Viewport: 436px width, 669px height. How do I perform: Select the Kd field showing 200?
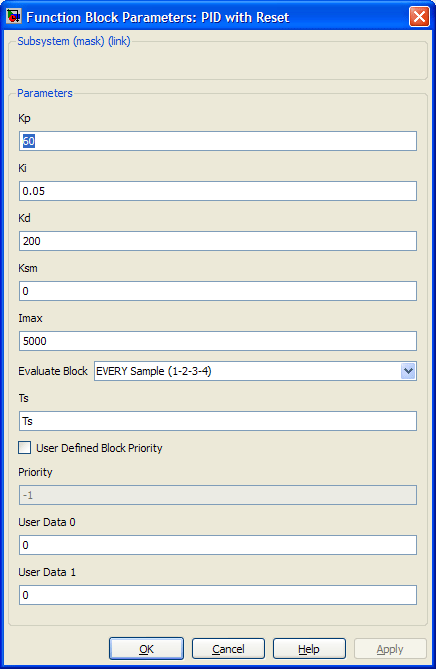(x=218, y=241)
